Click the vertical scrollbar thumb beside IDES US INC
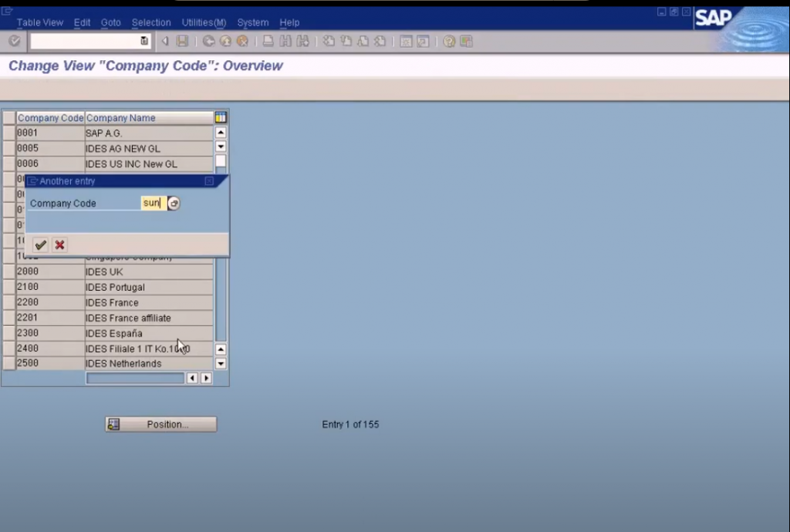 pyautogui.click(x=221, y=162)
